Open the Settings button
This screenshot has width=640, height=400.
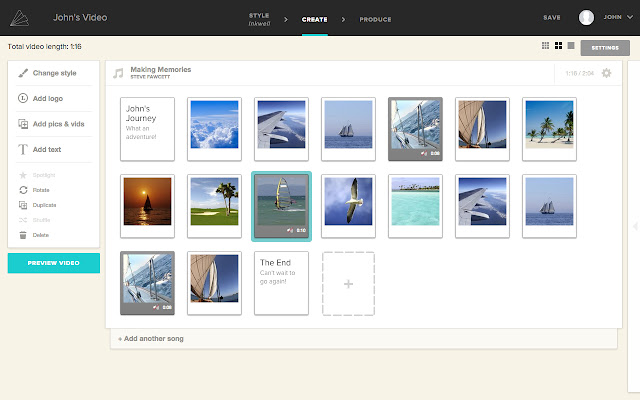[605, 48]
